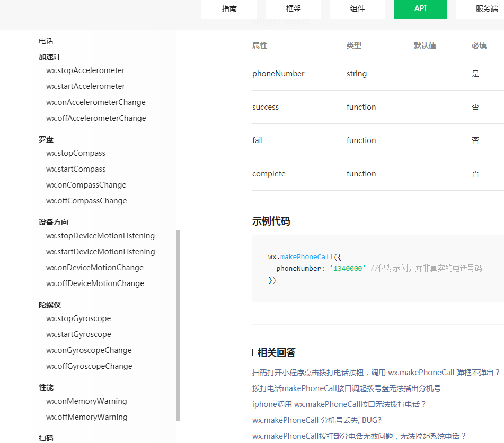The height and width of the screenshot is (443, 504).
Task: Open answer about 弹框不弹出
Action: tap(376, 373)
